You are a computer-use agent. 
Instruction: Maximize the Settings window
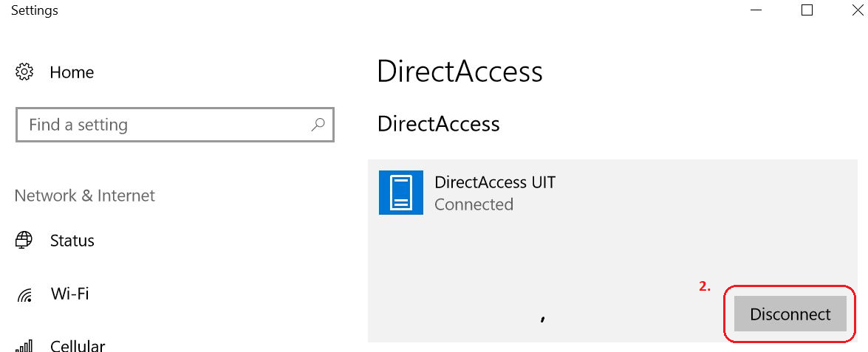pos(807,10)
